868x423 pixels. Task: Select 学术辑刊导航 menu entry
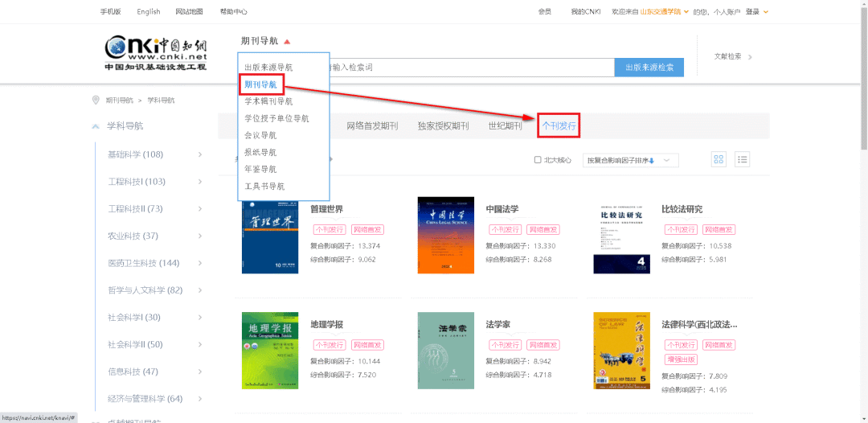click(x=268, y=101)
